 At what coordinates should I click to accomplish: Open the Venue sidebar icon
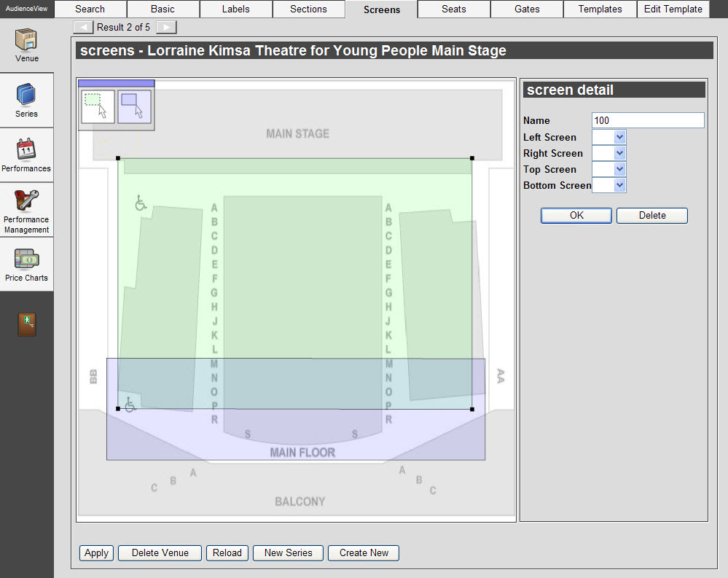click(x=26, y=45)
